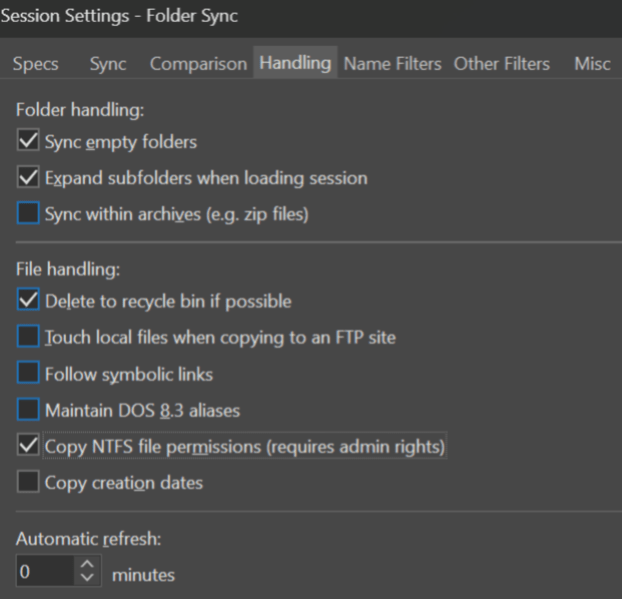Open the Sync tab

click(108, 64)
